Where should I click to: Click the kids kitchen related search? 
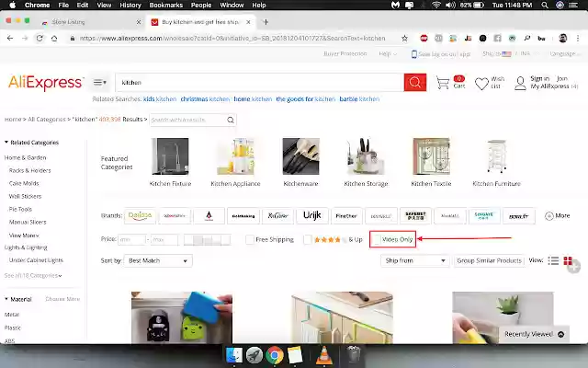[160, 99]
